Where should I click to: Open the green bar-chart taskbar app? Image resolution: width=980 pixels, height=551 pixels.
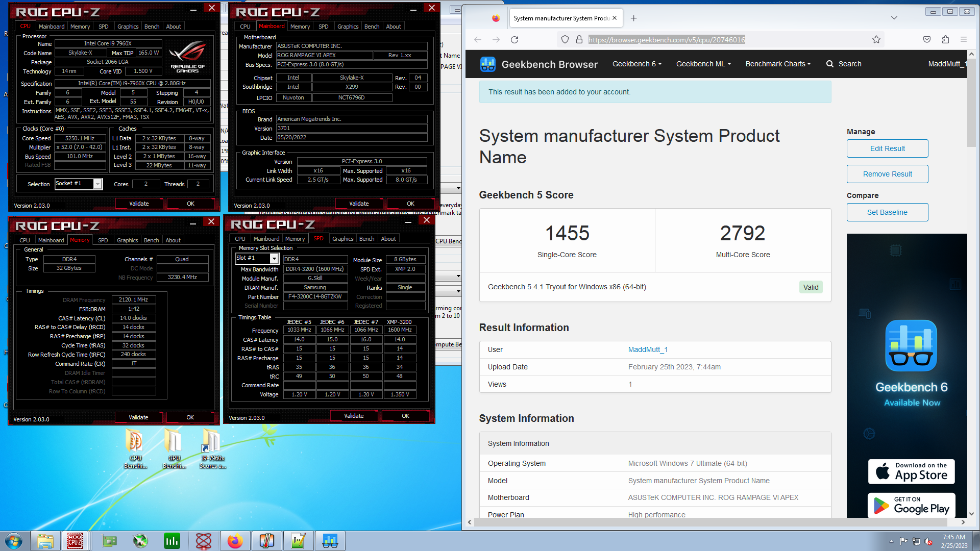pyautogui.click(x=172, y=541)
